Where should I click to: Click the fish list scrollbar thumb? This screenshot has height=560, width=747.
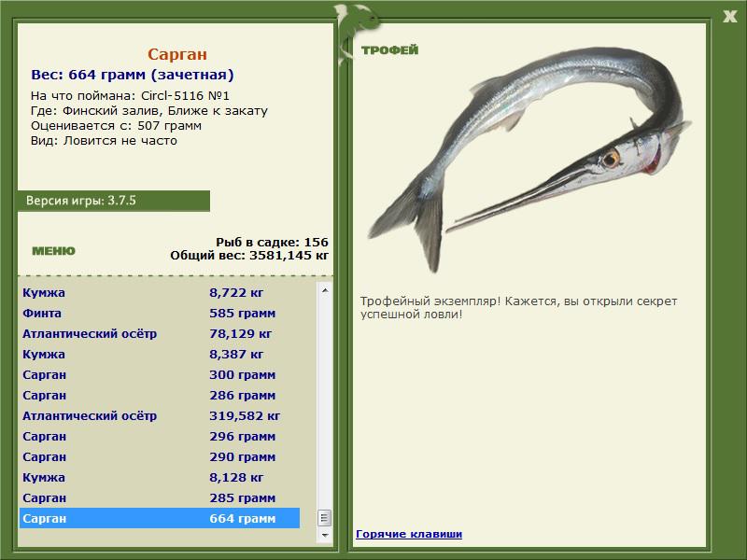[325, 518]
